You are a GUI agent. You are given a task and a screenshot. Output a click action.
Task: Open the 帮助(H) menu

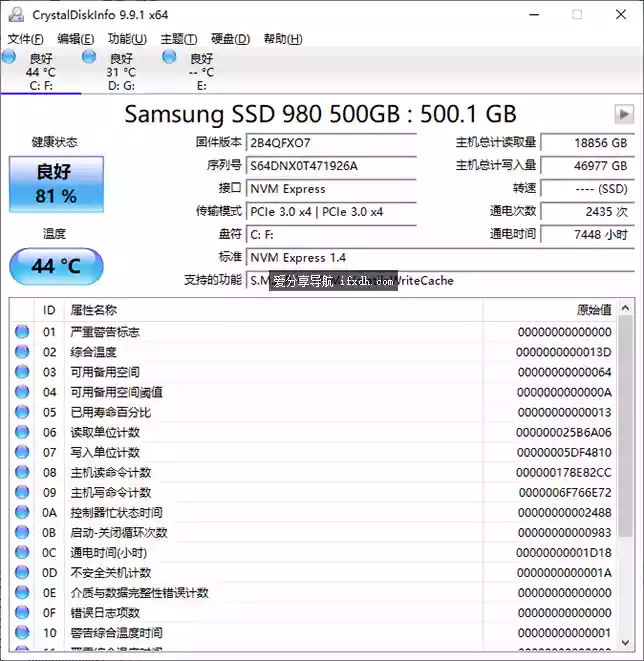(283, 39)
